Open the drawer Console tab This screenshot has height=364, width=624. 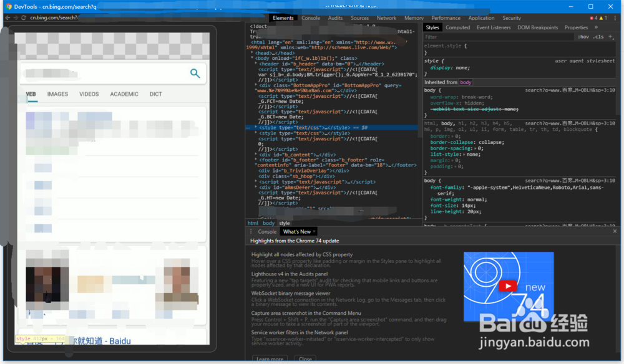266,232
